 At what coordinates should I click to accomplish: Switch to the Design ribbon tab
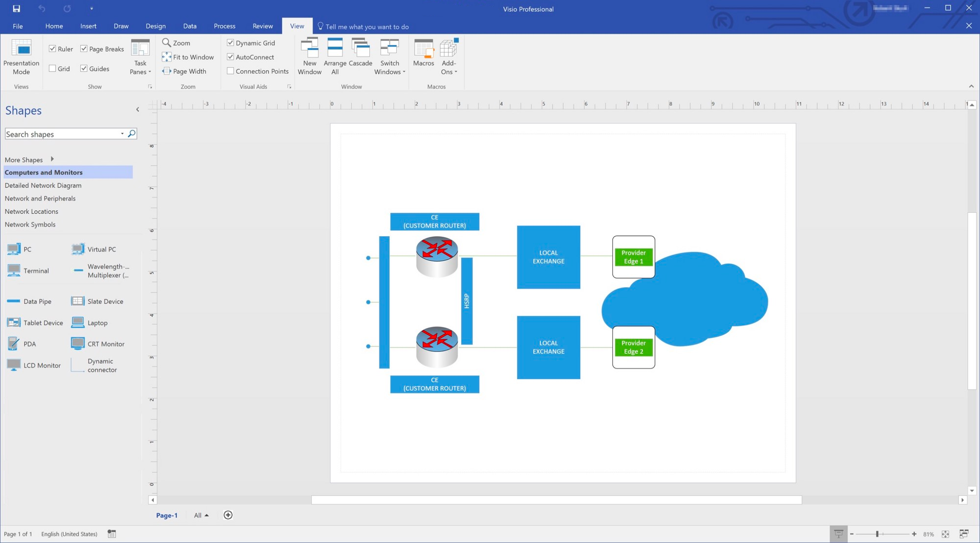155,26
